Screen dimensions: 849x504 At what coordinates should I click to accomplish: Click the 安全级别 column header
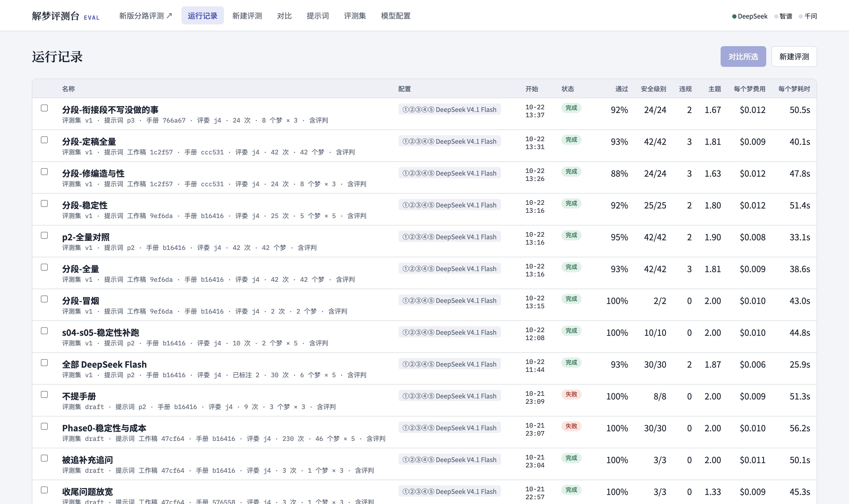[x=653, y=89]
